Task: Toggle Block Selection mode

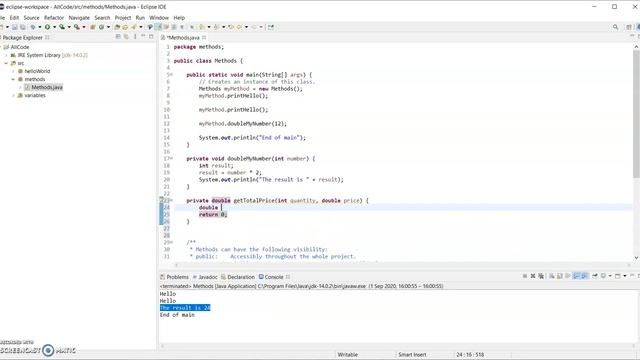Action: pyautogui.click(x=174, y=27)
